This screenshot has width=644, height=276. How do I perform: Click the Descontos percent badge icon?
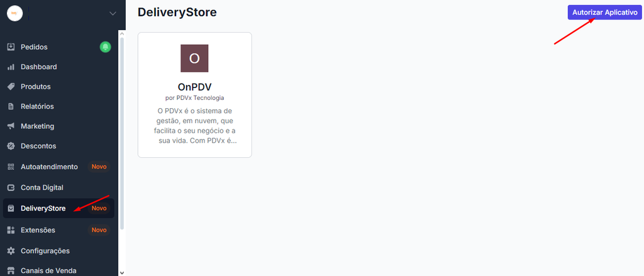(x=11, y=146)
